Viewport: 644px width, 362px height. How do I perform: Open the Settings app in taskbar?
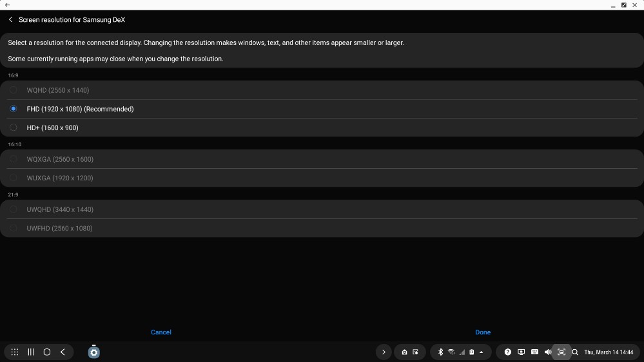(x=93, y=352)
